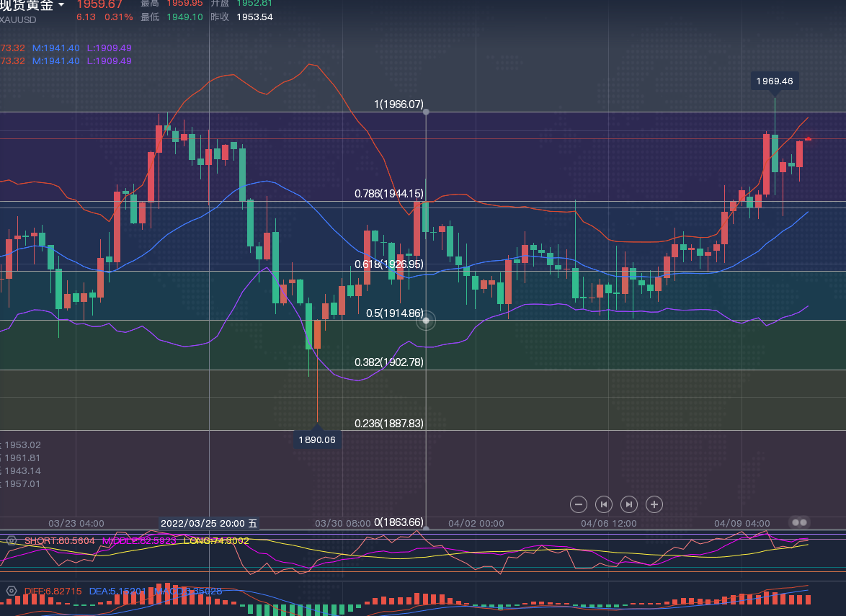
Task: Open the 现货黄金 symbol dropdown
Action: tap(61, 5)
